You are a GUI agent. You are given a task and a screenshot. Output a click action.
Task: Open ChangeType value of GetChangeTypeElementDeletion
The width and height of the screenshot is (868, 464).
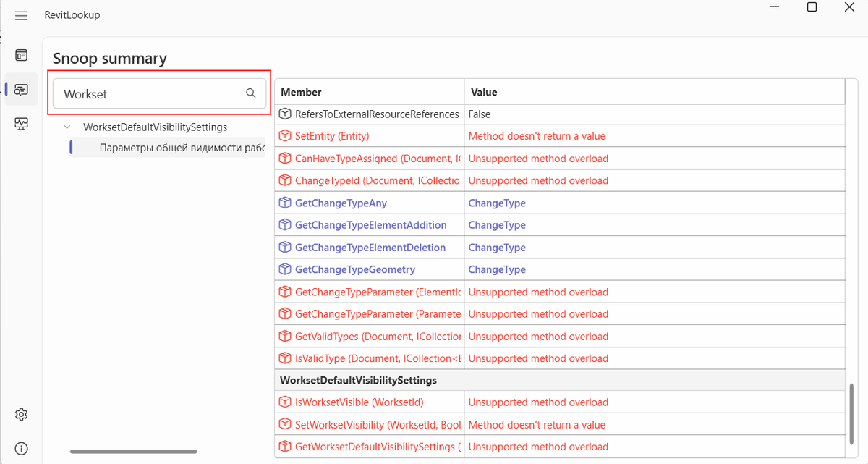497,248
